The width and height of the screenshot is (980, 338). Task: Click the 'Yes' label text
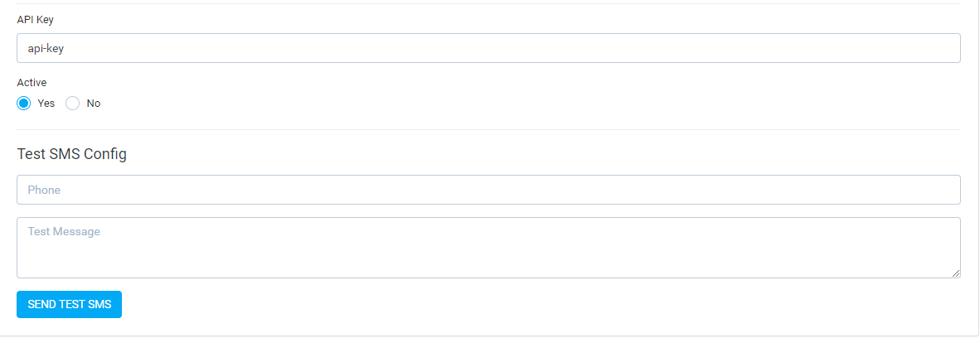pos(46,103)
